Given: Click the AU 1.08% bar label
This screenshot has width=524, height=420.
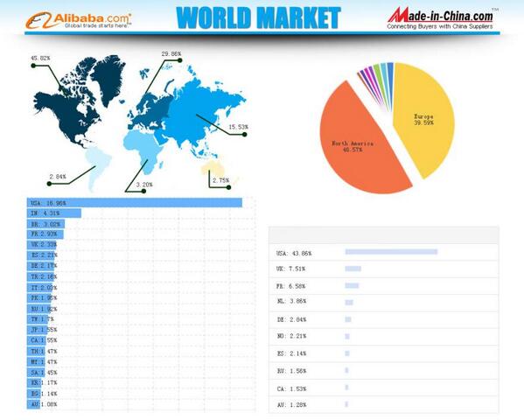Looking at the screenshot, I should pos(44,404).
